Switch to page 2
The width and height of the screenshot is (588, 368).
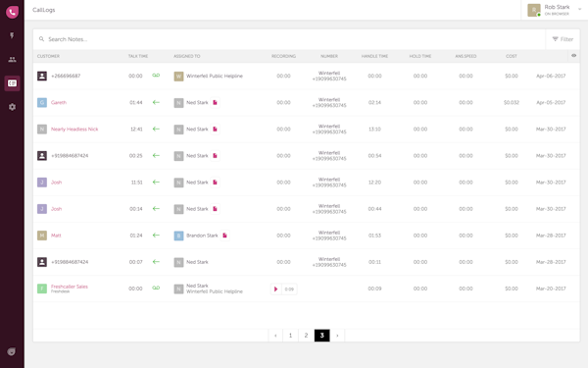[x=306, y=336]
